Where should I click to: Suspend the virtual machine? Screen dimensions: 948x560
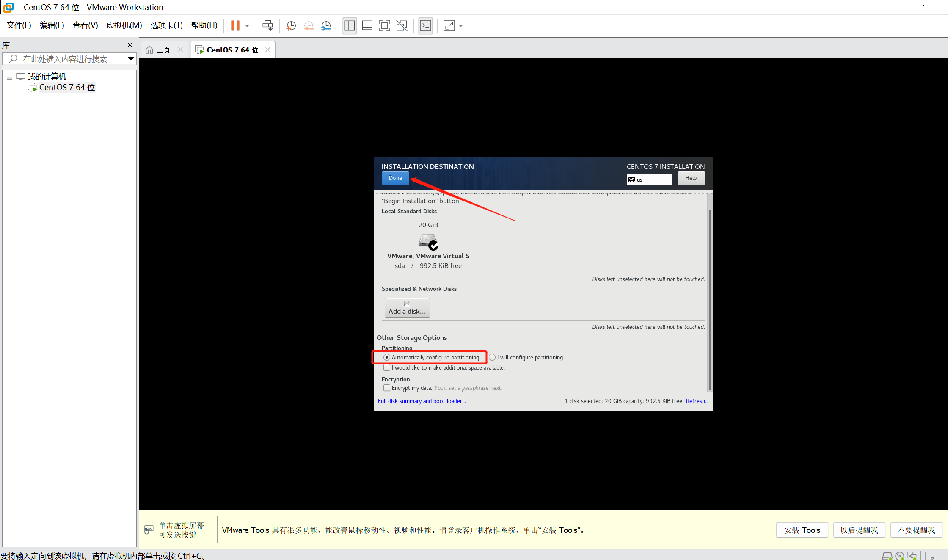coord(236,26)
